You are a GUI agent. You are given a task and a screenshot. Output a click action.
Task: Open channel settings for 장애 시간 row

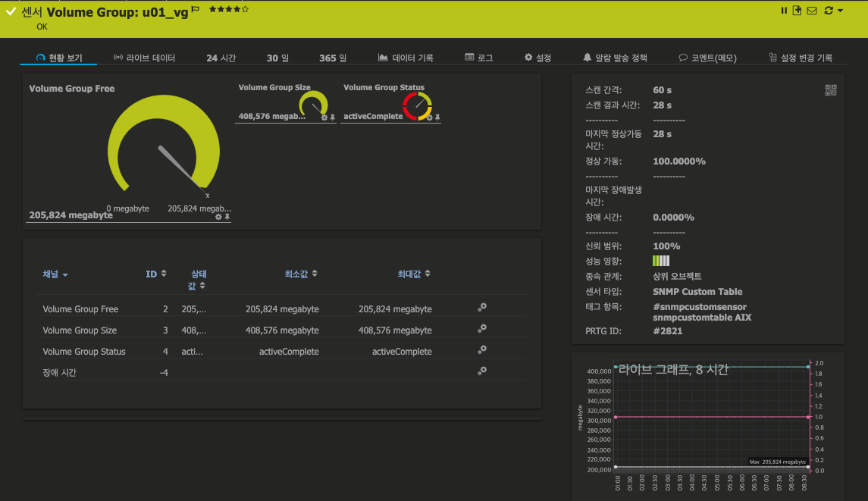pos(482,371)
